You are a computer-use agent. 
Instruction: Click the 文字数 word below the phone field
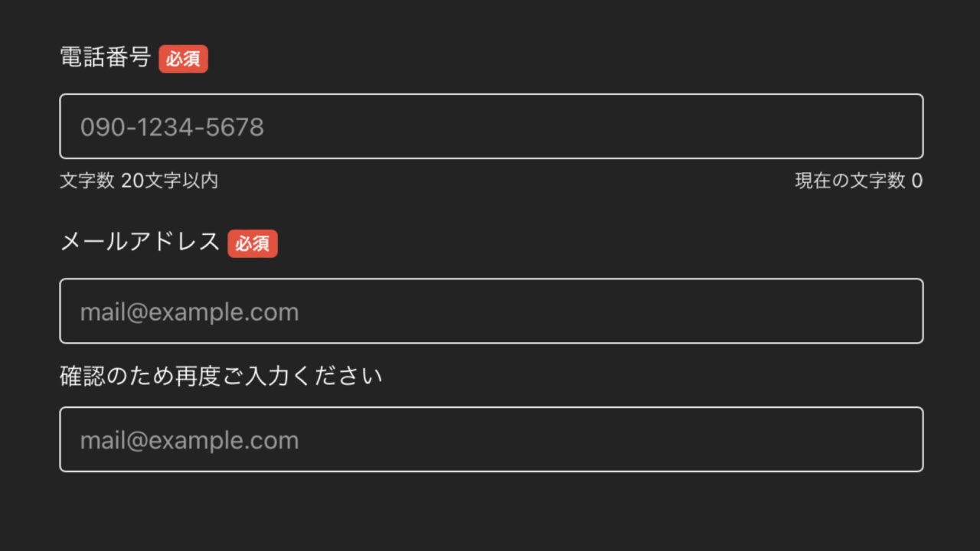[87, 181]
